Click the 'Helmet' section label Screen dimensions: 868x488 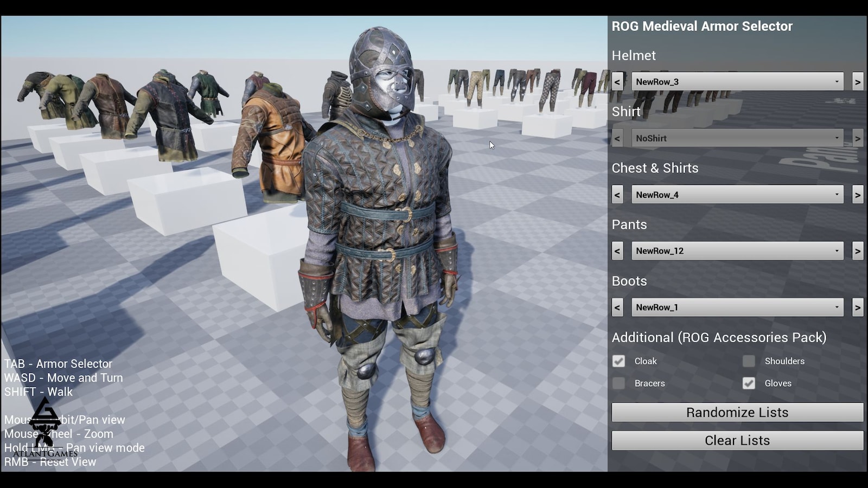tap(634, 55)
